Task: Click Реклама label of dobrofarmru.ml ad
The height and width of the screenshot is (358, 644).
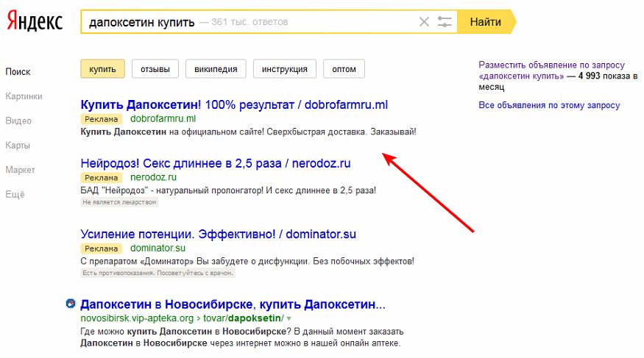Action: pos(101,119)
